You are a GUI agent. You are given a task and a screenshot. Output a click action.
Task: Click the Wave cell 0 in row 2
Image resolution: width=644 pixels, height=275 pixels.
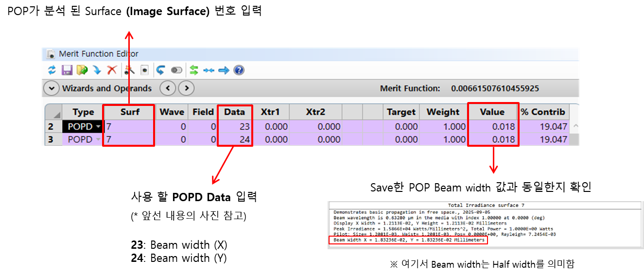click(x=172, y=126)
